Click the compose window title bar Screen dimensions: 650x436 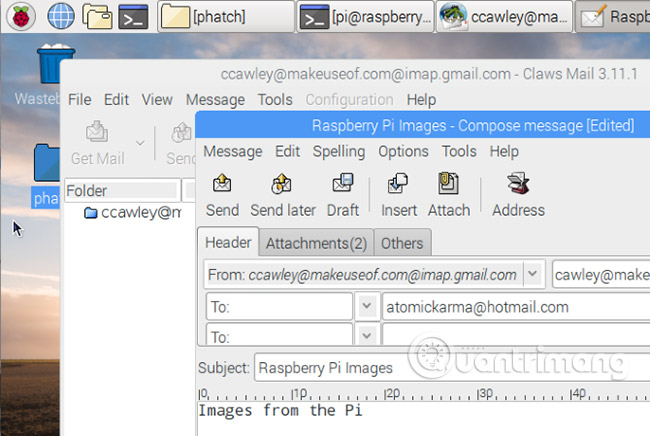pos(423,125)
